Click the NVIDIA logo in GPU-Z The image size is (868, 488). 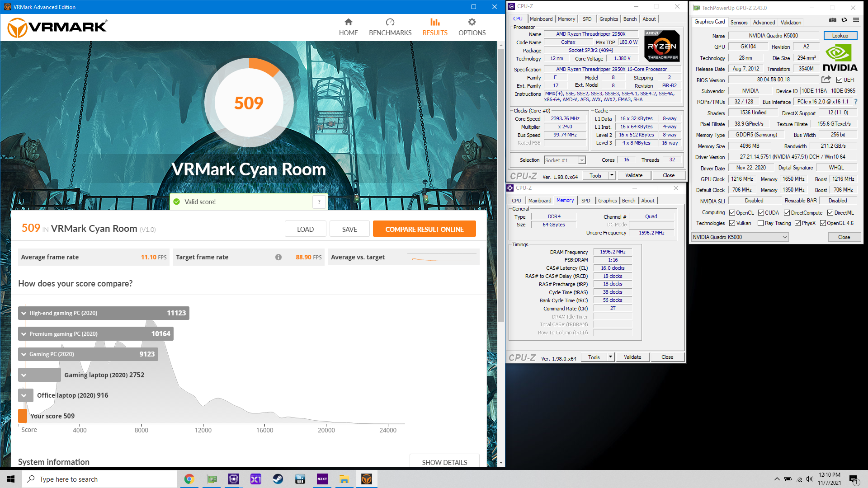pyautogui.click(x=840, y=58)
